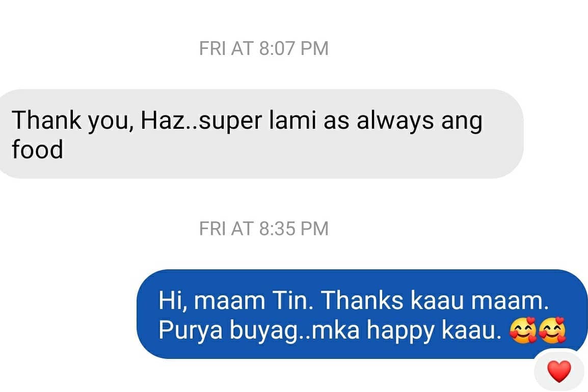This screenshot has height=392, width=588.
Task: Click the FRI AT 8:35 PM timestamp
Action: pos(263,229)
